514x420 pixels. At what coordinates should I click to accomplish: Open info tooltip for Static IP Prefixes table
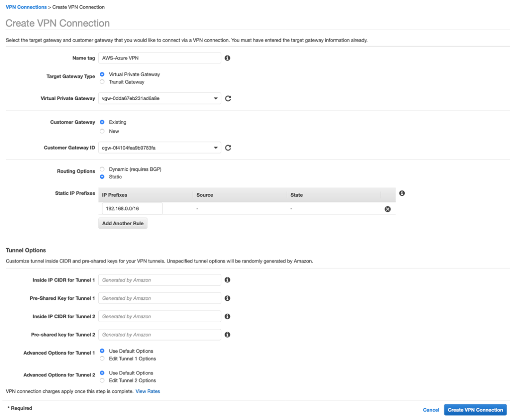pos(401,193)
